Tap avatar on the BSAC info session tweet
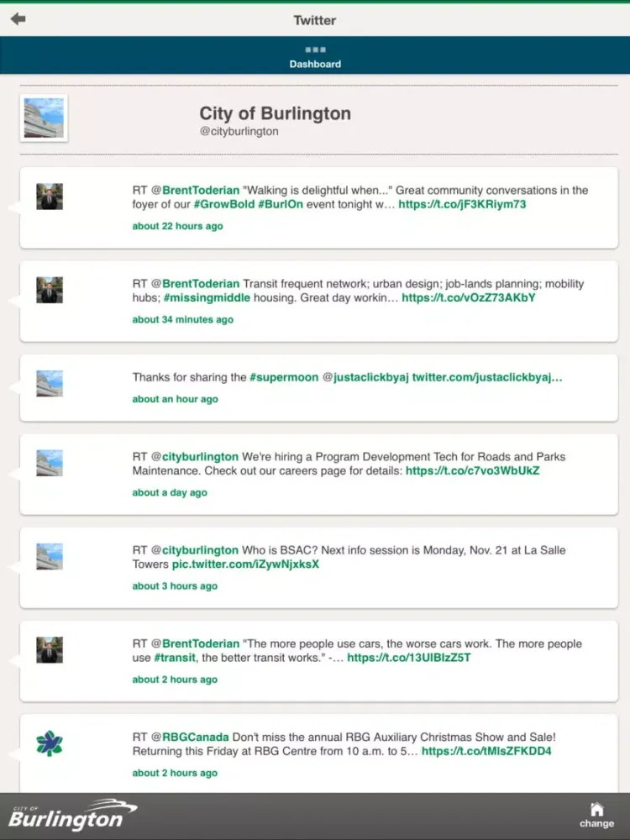The width and height of the screenshot is (630, 840). (x=50, y=557)
